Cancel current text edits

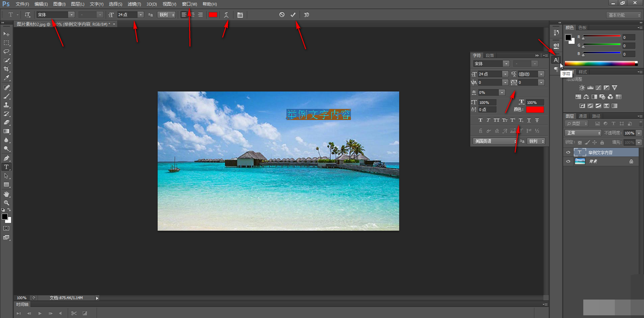pos(282,15)
